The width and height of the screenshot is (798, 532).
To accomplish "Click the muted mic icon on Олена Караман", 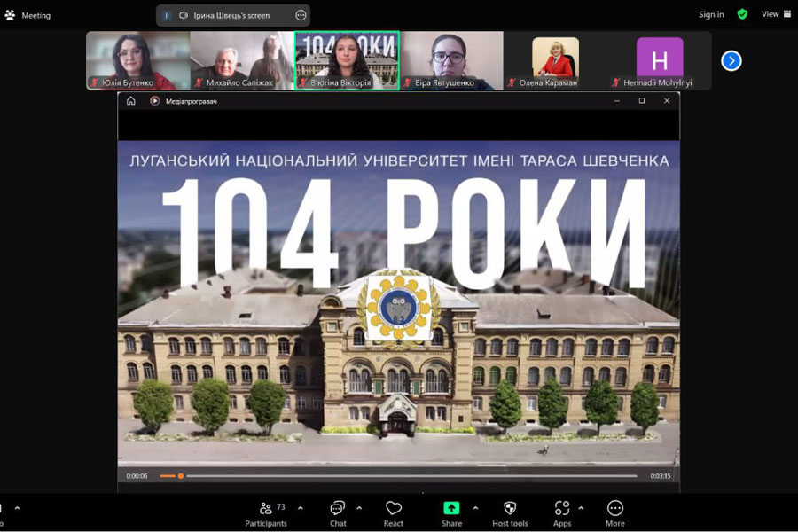I will pyautogui.click(x=512, y=82).
